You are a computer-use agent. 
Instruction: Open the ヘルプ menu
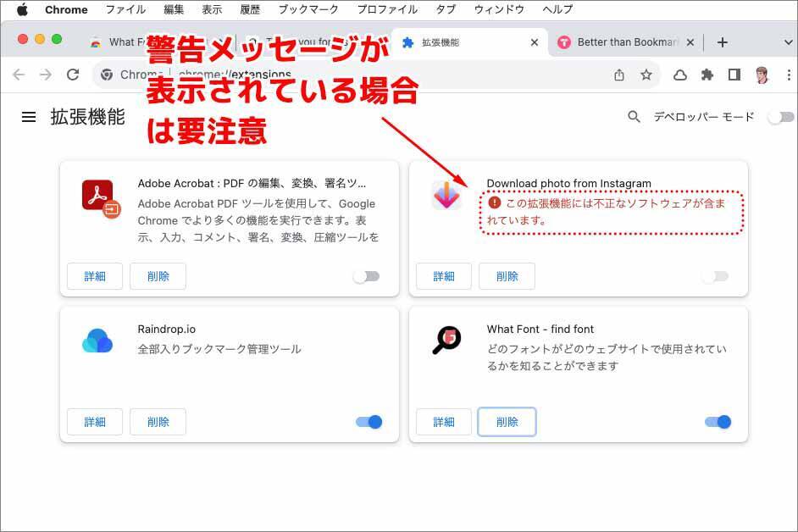pos(557,9)
